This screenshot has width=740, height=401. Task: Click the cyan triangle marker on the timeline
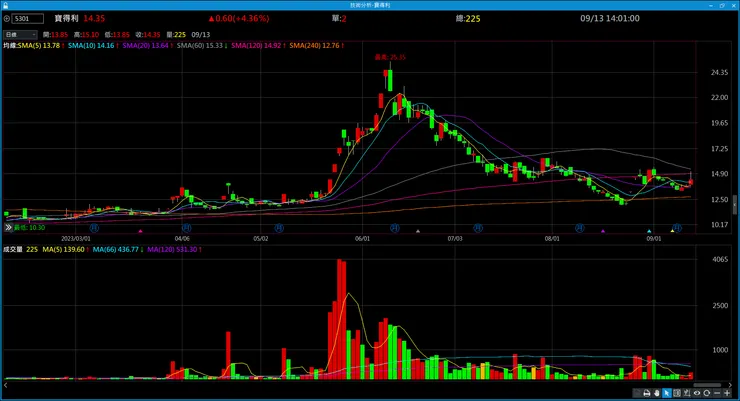[x=649, y=231]
